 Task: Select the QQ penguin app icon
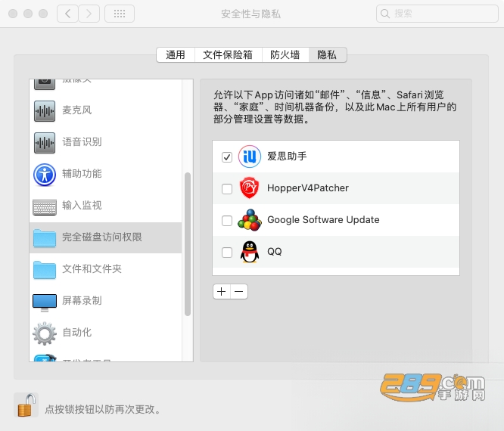[250, 252]
